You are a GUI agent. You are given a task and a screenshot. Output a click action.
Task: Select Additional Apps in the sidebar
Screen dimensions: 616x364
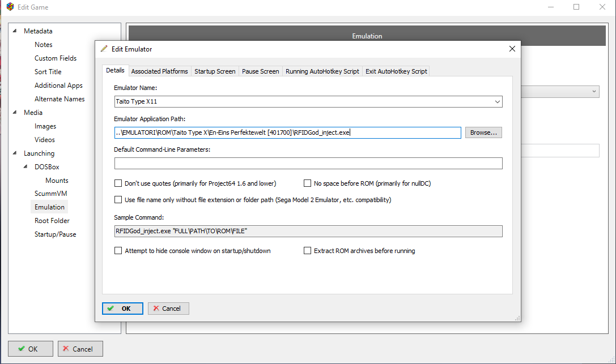58,85
